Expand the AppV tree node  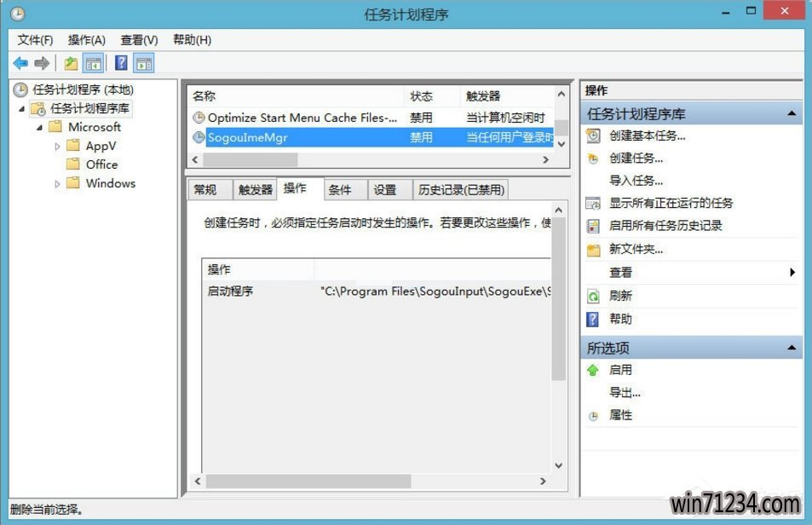point(57,147)
